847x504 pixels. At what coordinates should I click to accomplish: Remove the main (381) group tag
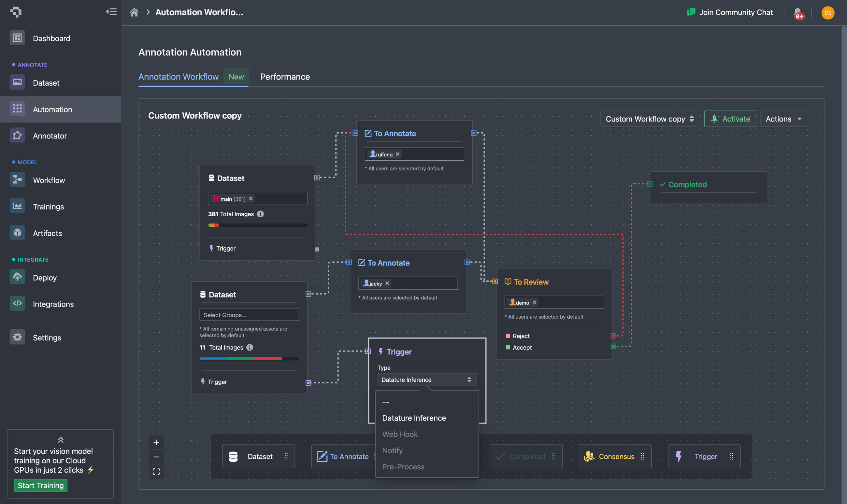pyautogui.click(x=251, y=199)
